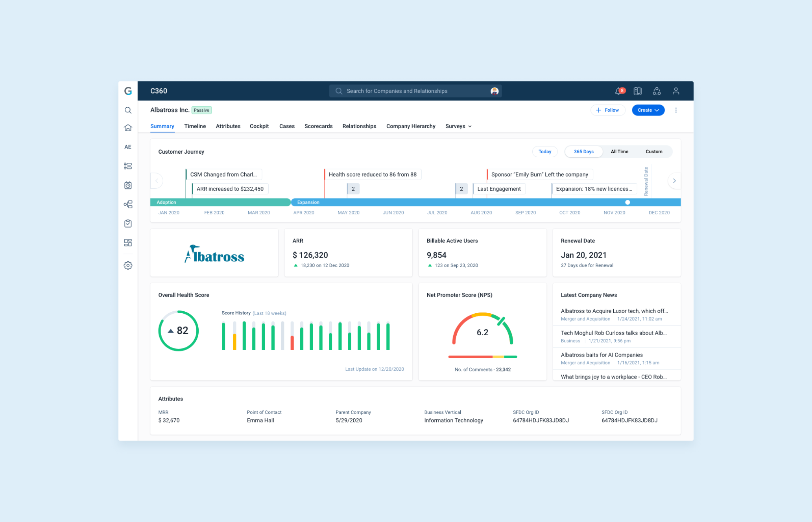Select the 365 Days range option
812x522 pixels.
point(583,152)
